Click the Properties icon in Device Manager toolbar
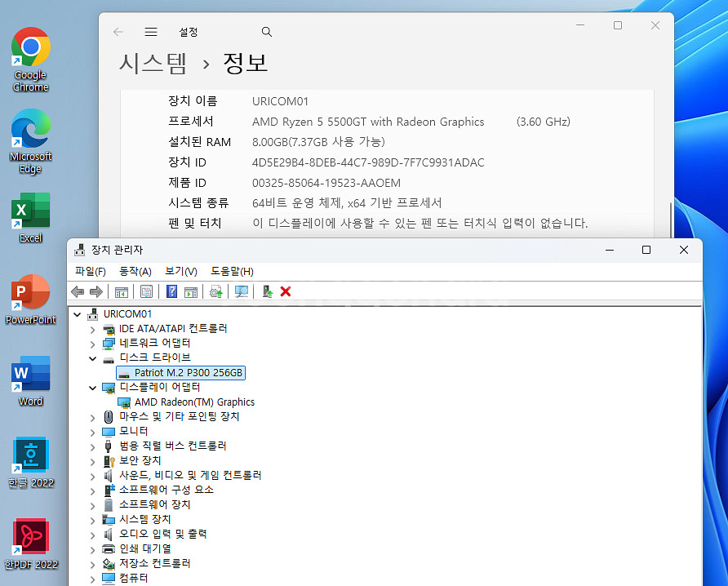The width and height of the screenshot is (728, 586). coord(146,291)
